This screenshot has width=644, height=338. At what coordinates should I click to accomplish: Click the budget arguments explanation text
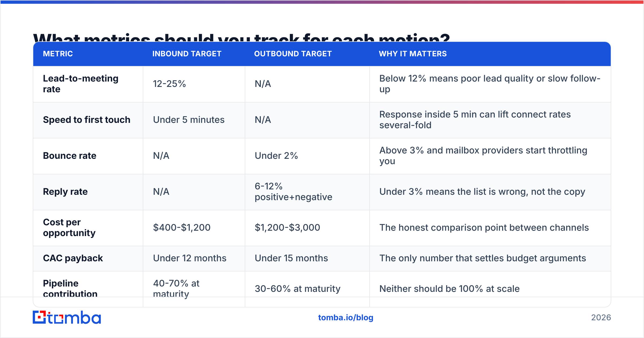click(x=482, y=258)
